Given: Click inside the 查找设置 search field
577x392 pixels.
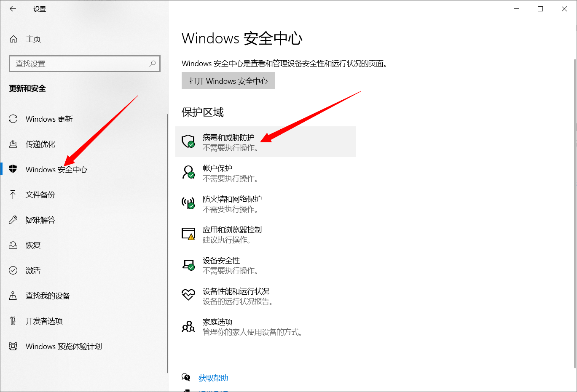Looking at the screenshot, I should pyautogui.click(x=76, y=63).
